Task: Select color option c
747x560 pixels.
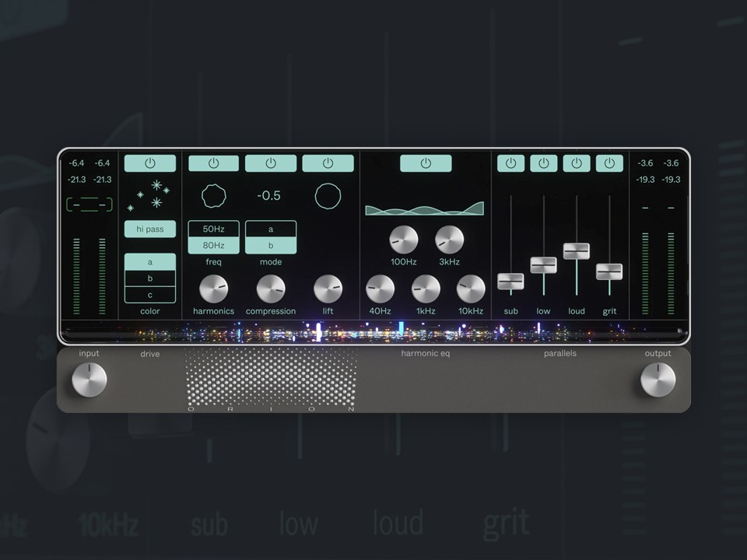Action: [x=150, y=295]
